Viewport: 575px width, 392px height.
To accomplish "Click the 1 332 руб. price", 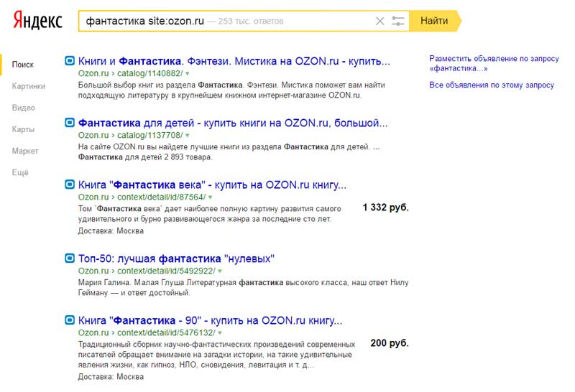I will pyautogui.click(x=385, y=207).
